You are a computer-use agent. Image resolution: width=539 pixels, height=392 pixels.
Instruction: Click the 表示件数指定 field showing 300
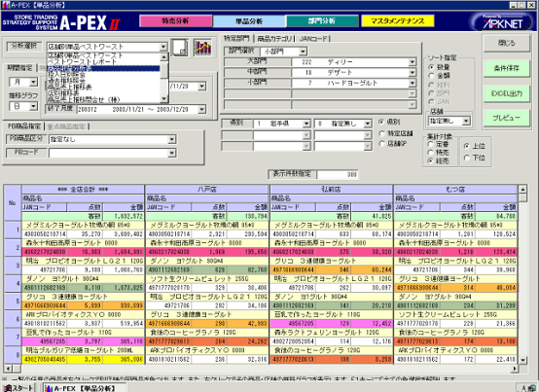pos(338,174)
